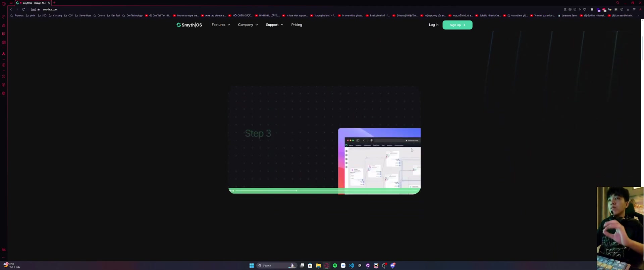Open Twitch icon in Opera sidebar
Image resolution: width=644 pixels, height=270 pixels.
4,34
